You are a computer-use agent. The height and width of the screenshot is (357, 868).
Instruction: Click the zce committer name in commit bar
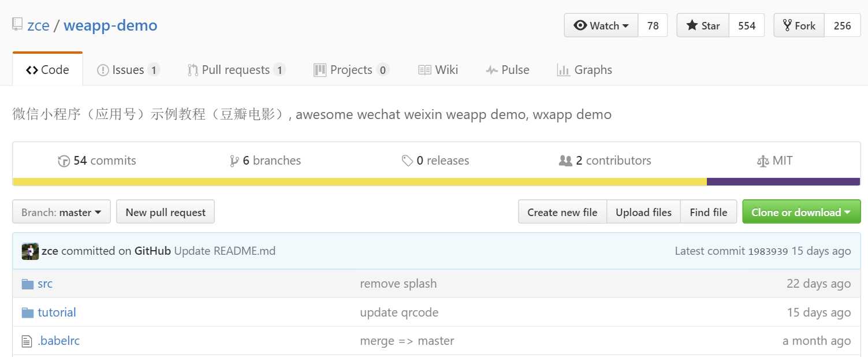pyautogui.click(x=50, y=251)
